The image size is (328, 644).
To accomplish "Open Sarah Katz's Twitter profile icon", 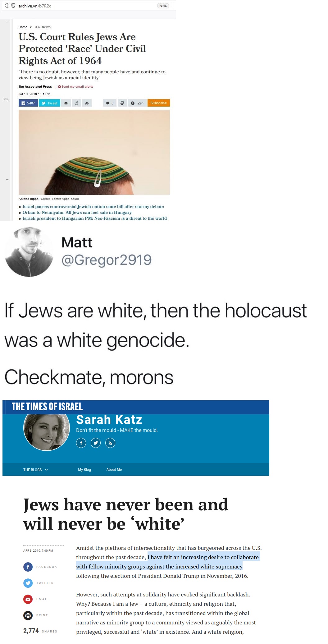I will pos(96,443).
